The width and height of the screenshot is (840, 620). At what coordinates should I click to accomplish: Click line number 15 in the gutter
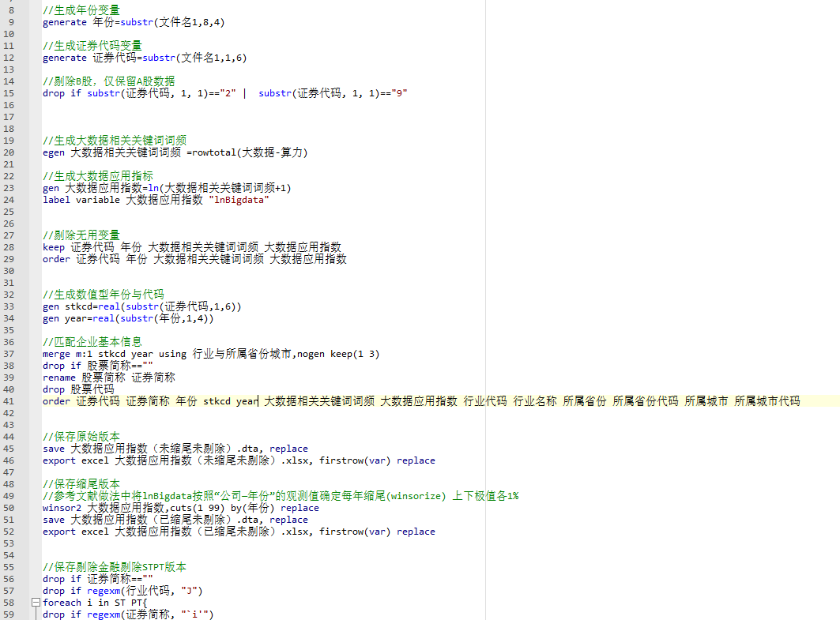pos(9,93)
